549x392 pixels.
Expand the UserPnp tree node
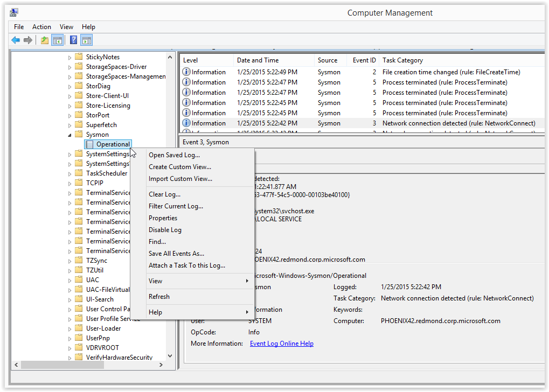[70, 339]
